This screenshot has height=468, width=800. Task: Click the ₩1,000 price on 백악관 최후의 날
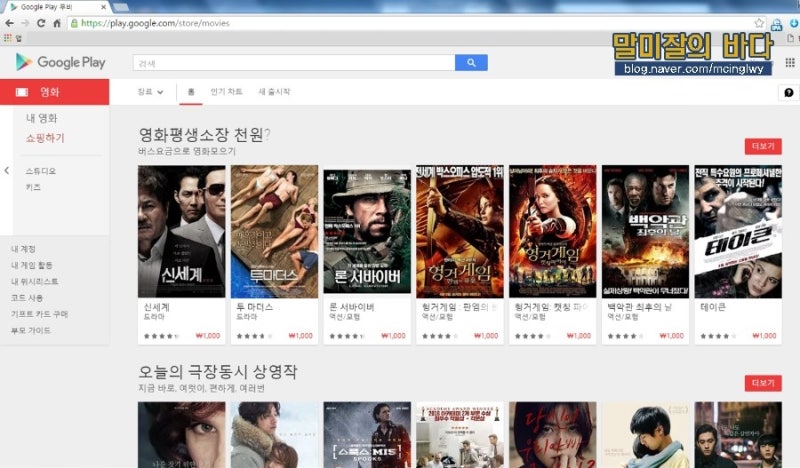click(x=671, y=336)
